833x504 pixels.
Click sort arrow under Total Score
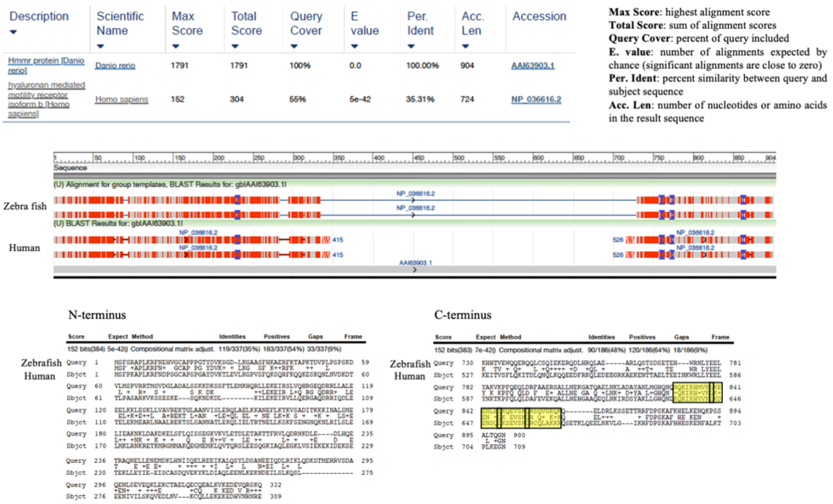click(235, 46)
